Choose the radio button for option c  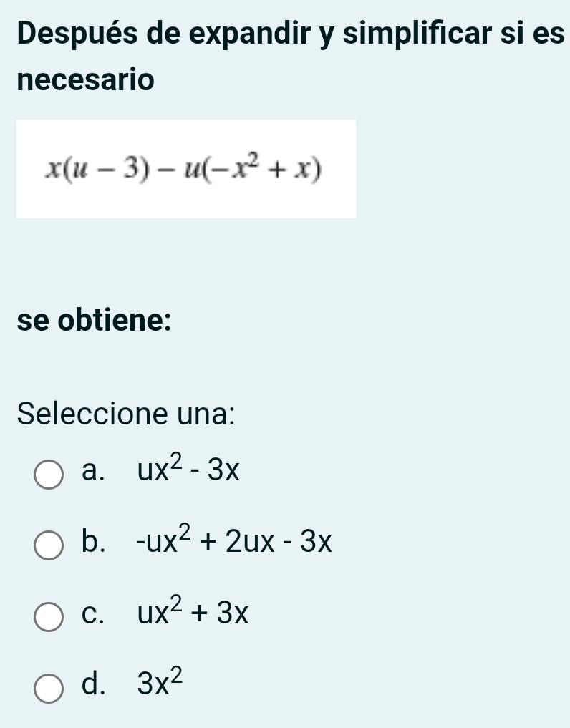click(x=49, y=618)
